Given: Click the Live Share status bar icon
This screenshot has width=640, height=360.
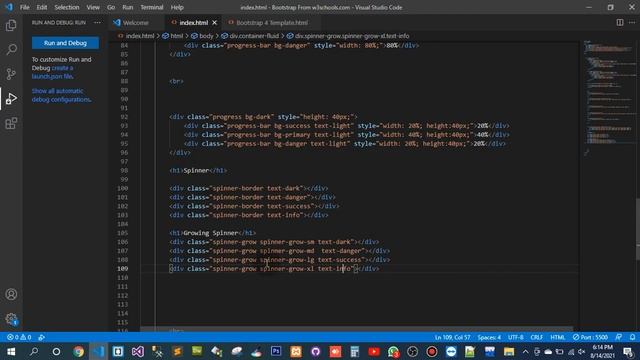Looking at the screenshot, I should pos(41,337).
